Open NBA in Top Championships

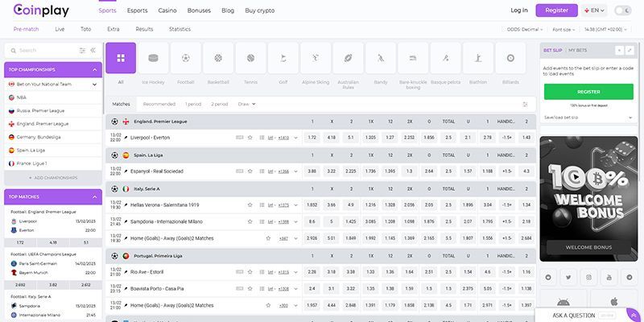pos(53,97)
